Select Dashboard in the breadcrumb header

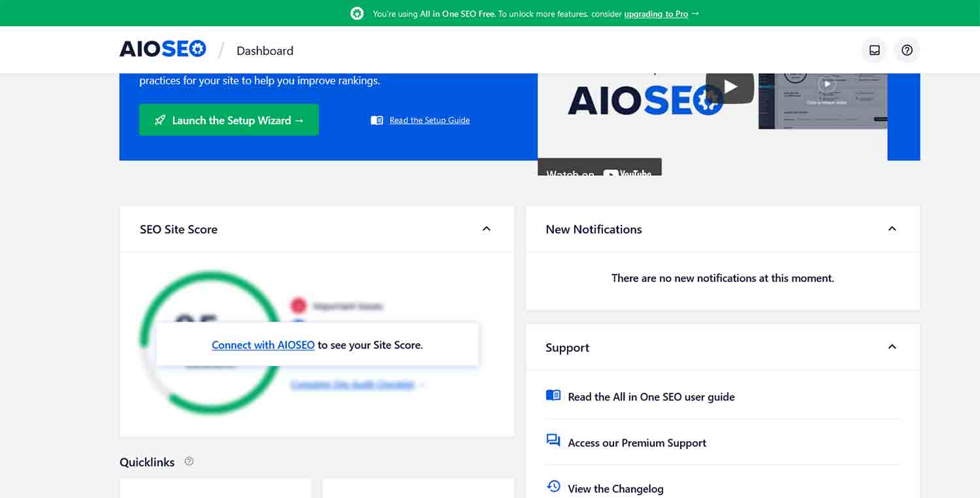[265, 50]
